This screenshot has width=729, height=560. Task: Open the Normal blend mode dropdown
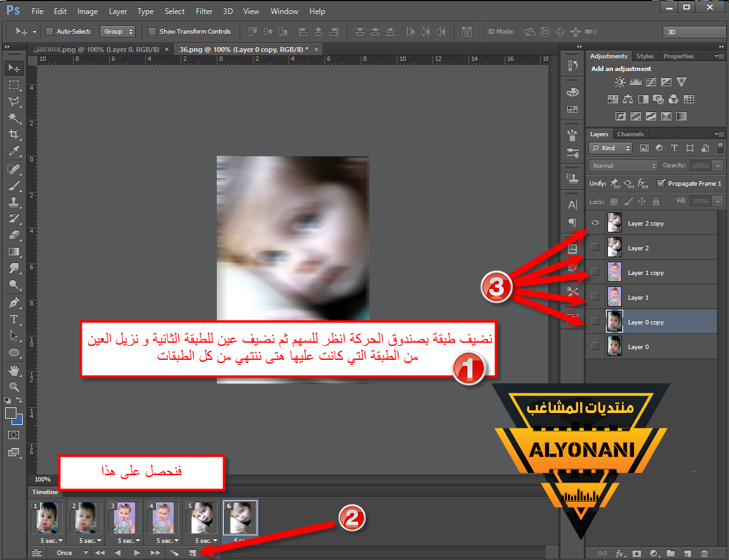tap(623, 165)
